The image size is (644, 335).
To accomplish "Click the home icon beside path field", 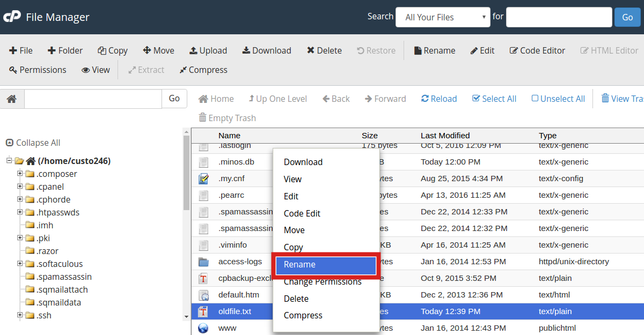I will 12,99.
